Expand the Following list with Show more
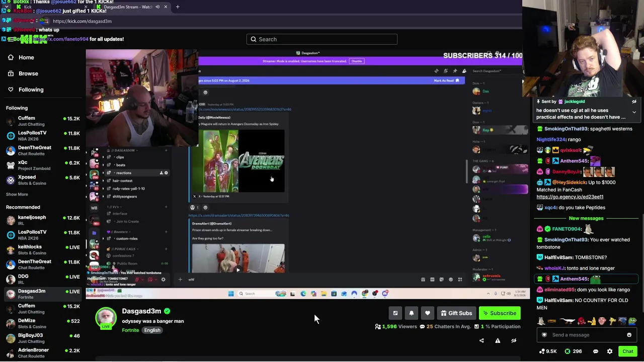This screenshot has height=362, width=644. point(17,194)
